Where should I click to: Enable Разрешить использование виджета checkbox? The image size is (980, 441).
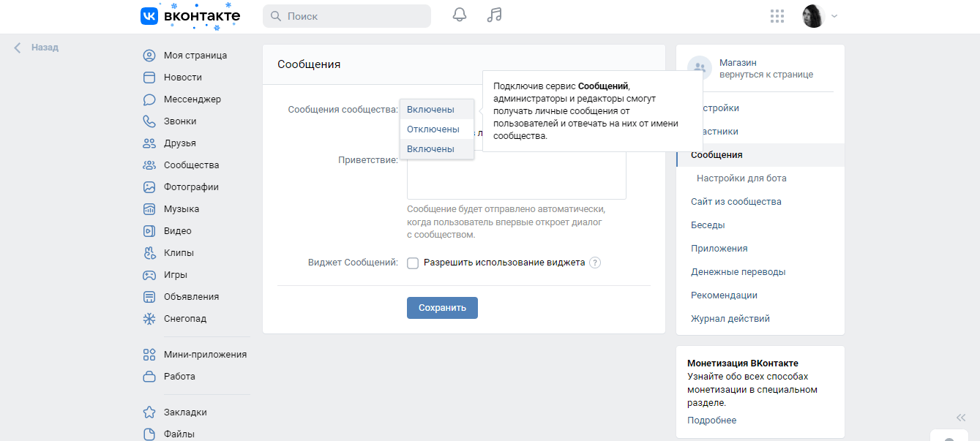pos(413,263)
